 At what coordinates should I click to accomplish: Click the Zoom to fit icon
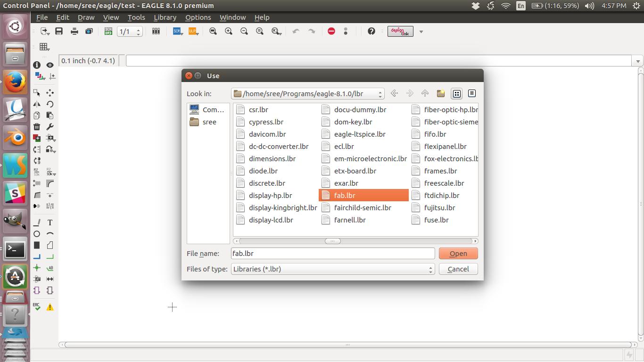pos(213,31)
